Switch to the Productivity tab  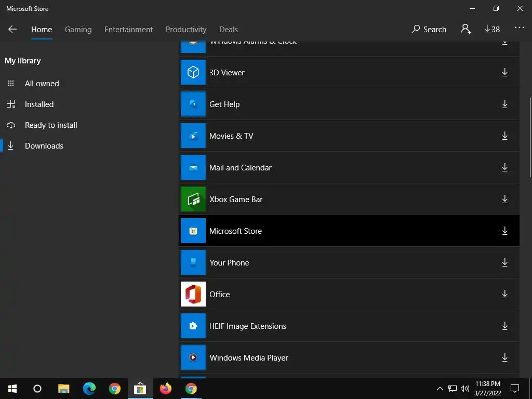tap(186, 30)
